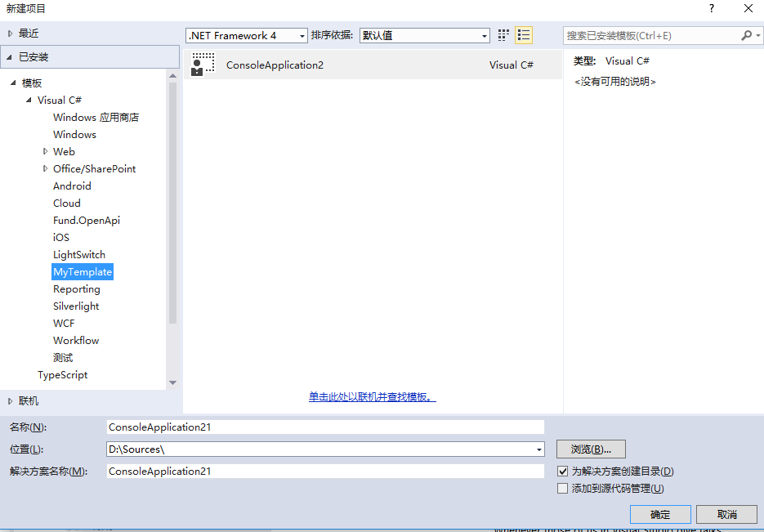This screenshot has width=764, height=532.
Task: Select the WCF category
Action: pos(64,324)
